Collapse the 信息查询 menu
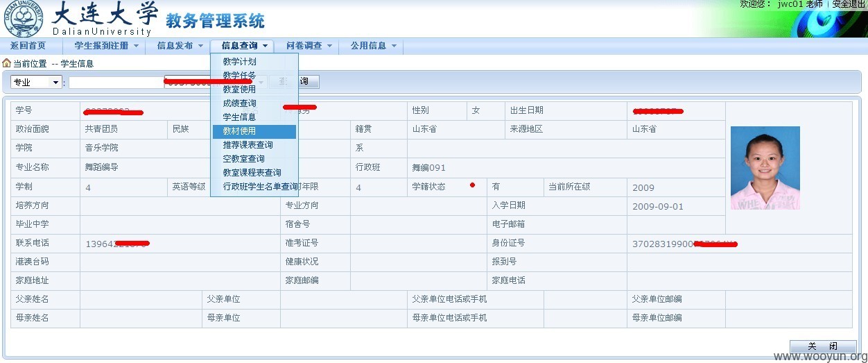The width and height of the screenshot is (868, 363). pyautogui.click(x=239, y=46)
